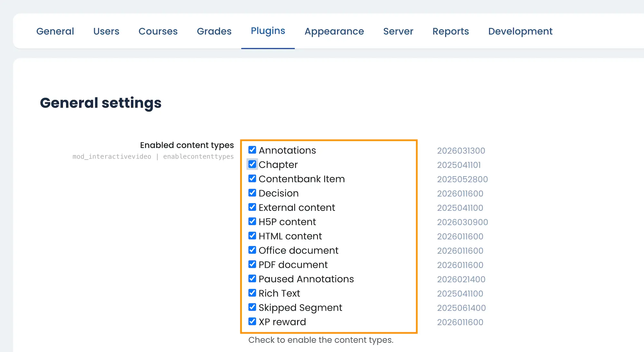Viewport: 644px width, 352px height.
Task: Disable the Contentbank Item checkbox
Action: click(x=252, y=178)
